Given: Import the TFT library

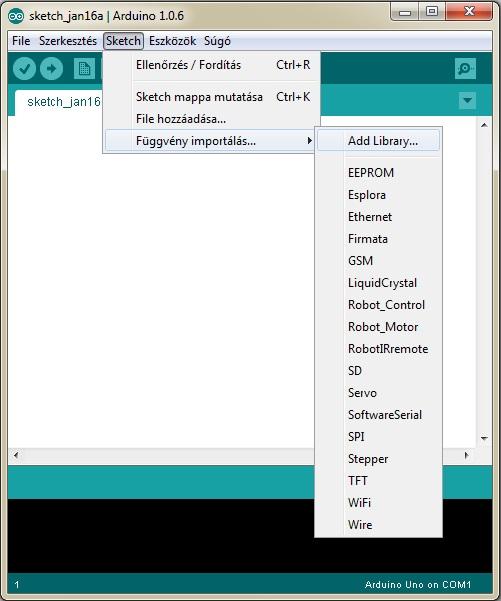Looking at the screenshot, I should [x=378, y=481].
